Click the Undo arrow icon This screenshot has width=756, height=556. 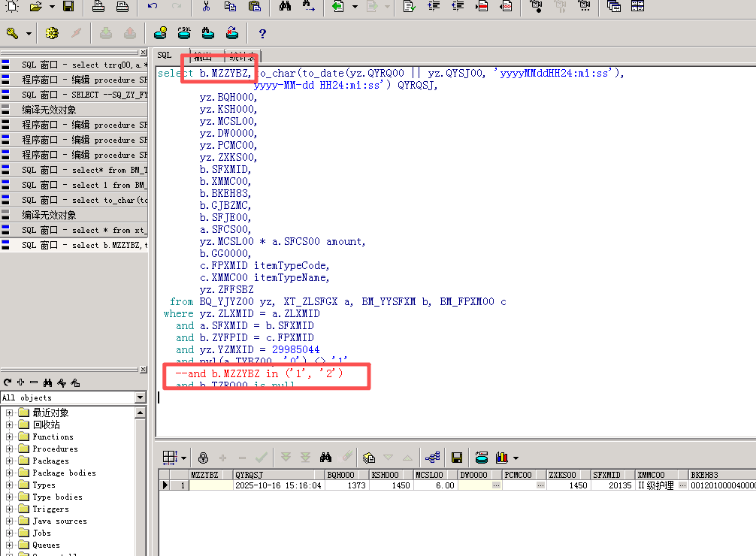tap(153, 7)
